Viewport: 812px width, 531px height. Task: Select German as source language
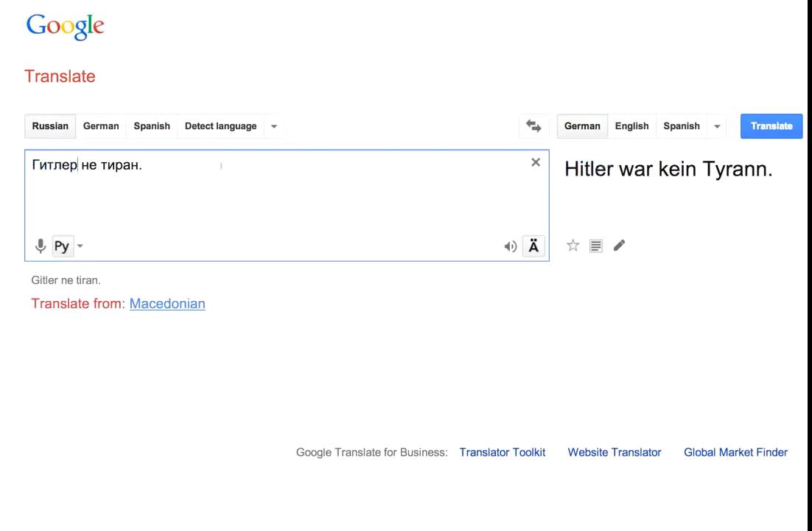pyautogui.click(x=101, y=126)
